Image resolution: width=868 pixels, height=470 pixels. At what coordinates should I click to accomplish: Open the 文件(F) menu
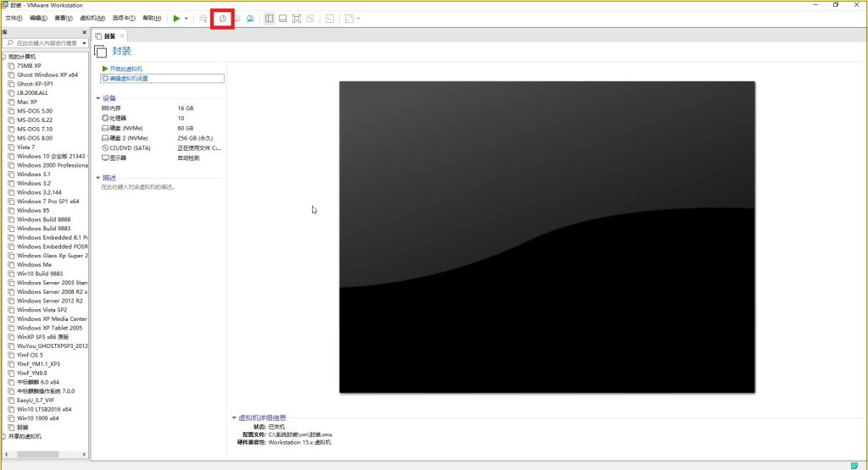point(14,18)
